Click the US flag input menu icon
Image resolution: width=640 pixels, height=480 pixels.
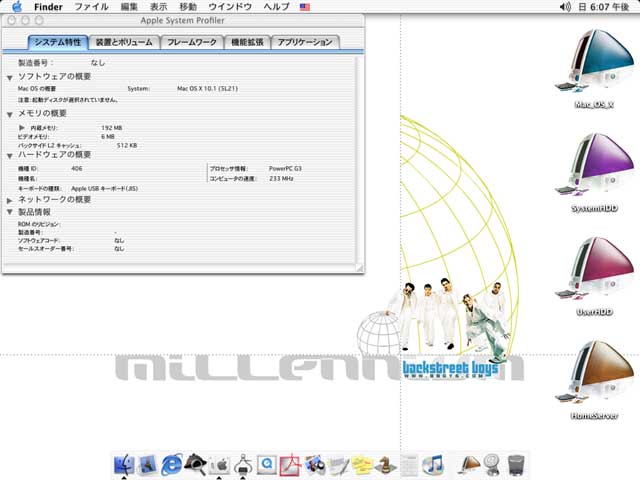(305, 7)
